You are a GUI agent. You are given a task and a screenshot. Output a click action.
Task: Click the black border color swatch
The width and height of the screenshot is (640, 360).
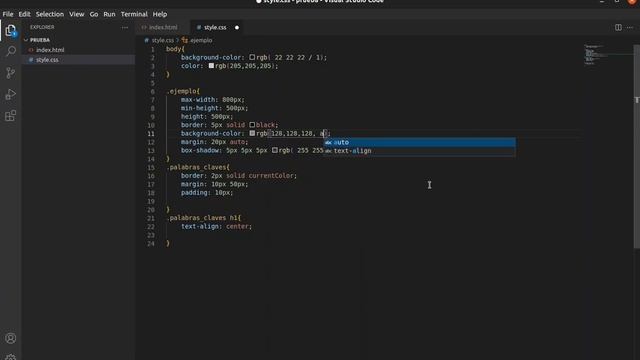pyautogui.click(x=252, y=124)
